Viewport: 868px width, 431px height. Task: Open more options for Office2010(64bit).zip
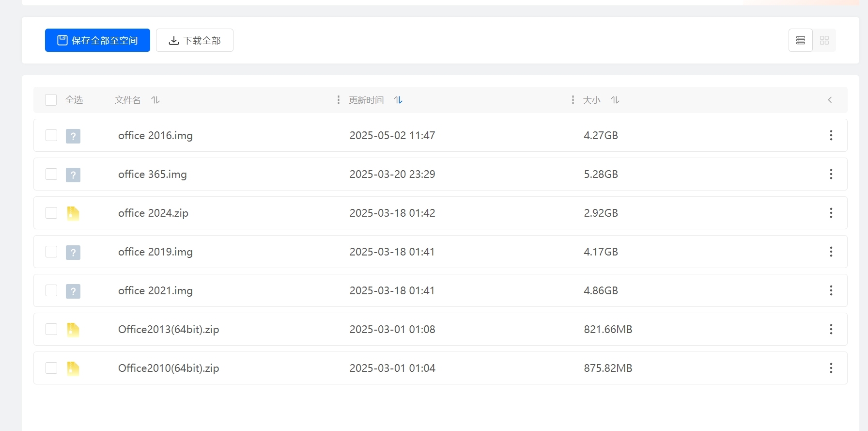[831, 368]
